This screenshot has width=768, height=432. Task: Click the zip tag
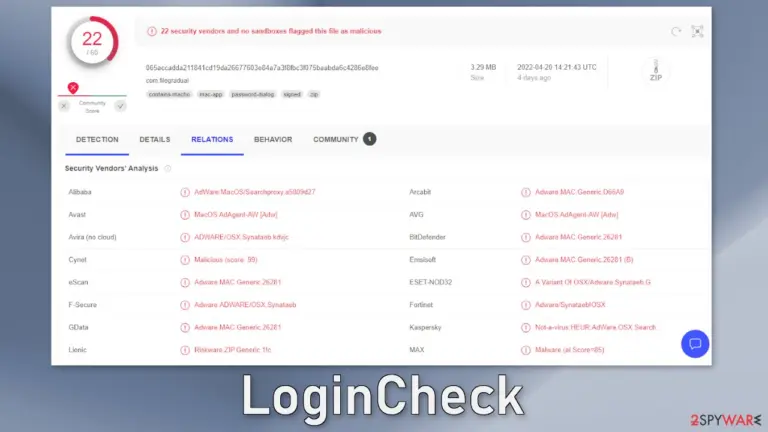point(314,94)
